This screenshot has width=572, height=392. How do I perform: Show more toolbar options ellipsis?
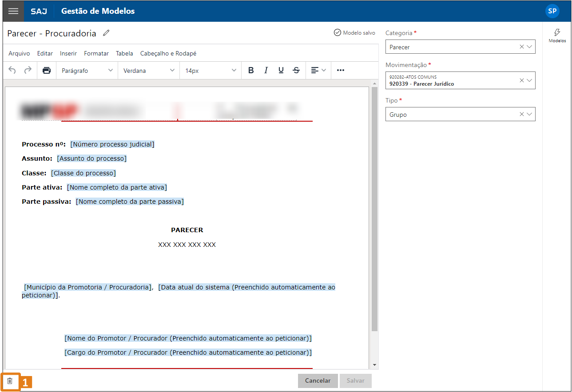coord(341,70)
